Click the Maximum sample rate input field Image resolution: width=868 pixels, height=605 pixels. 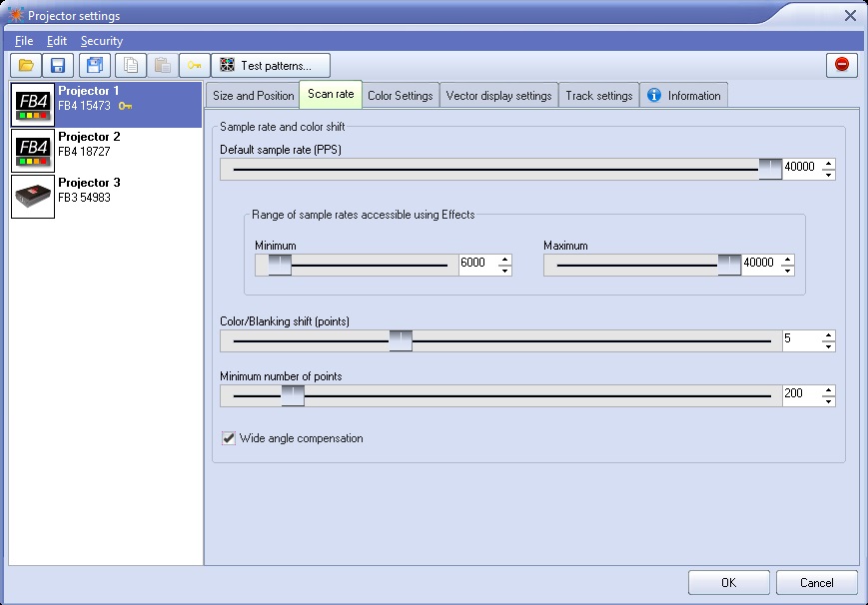coord(761,263)
